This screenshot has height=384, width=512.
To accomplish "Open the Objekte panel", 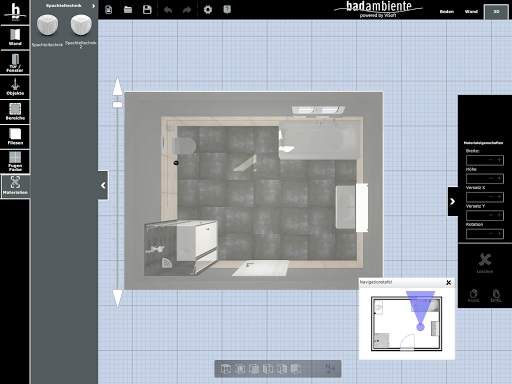I will point(15,87).
